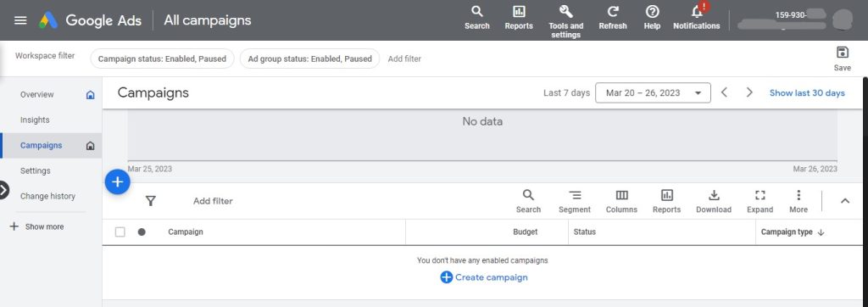Collapse the table toolbar with chevron up
This screenshot has width=868, height=307.
(845, 201)
